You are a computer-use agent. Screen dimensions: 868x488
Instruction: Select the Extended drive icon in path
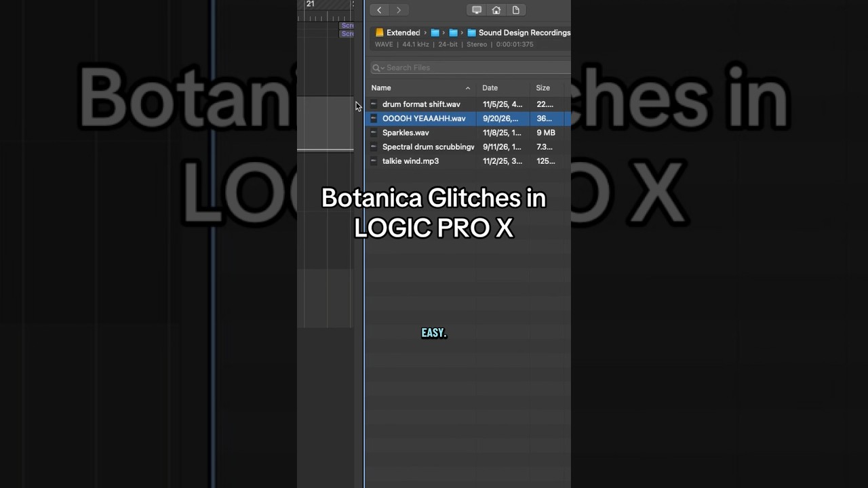click(380, 33)
